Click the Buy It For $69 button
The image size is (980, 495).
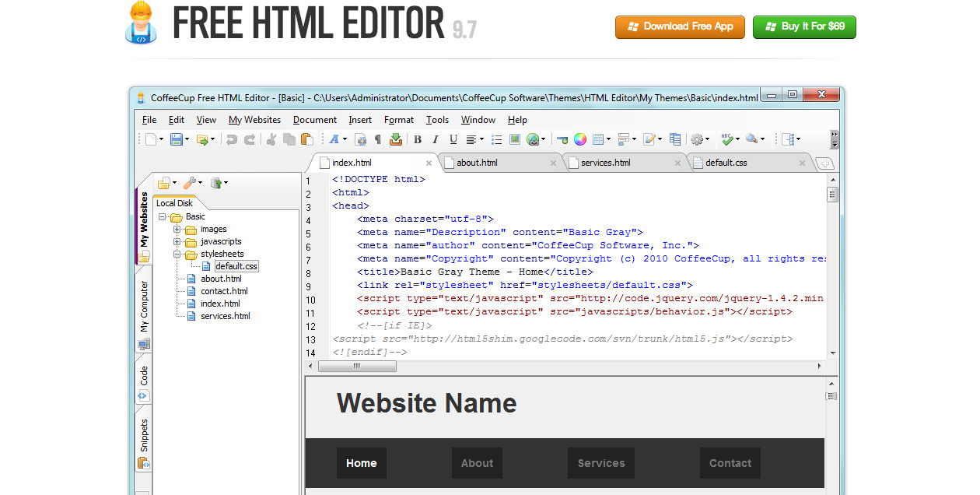[804, 26]
